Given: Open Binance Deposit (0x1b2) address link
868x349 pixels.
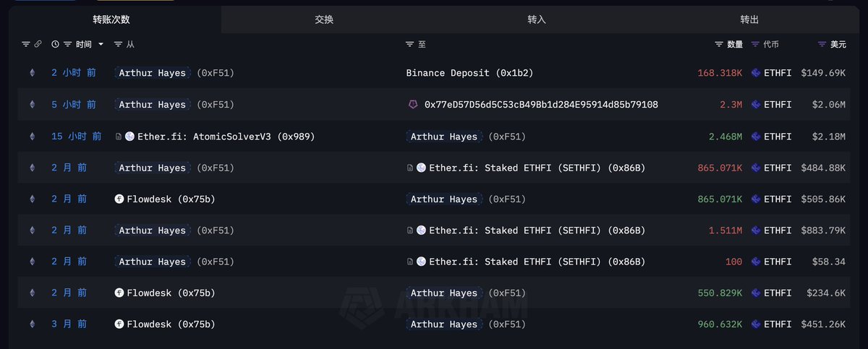Looking at the screenshot, I should pyautogui.click(x=470, y=73).
